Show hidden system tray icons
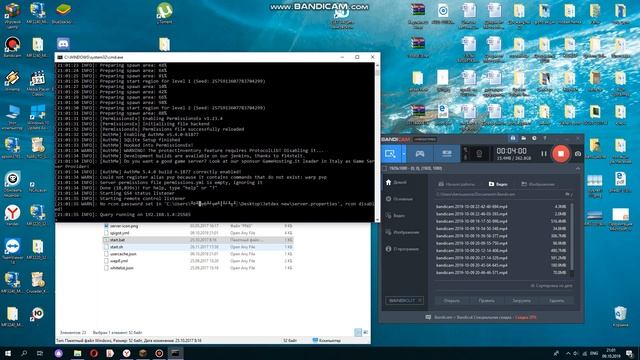640x360 pixels. [568, 353]
